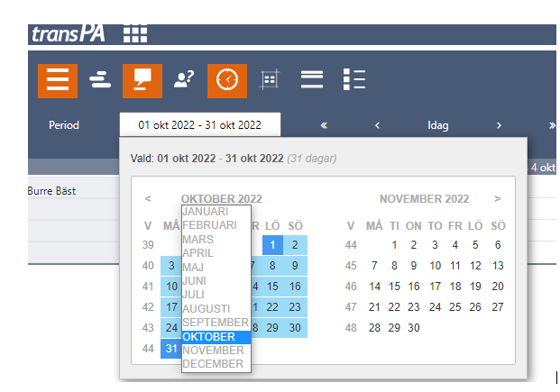Select October 30 in calendar
This screenshot has width=560, height=392.
[295, 328]
